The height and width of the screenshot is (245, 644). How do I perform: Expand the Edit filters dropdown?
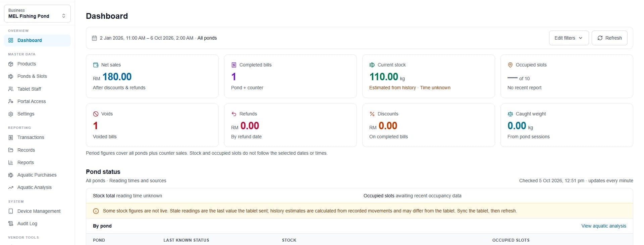click(569, 38)
